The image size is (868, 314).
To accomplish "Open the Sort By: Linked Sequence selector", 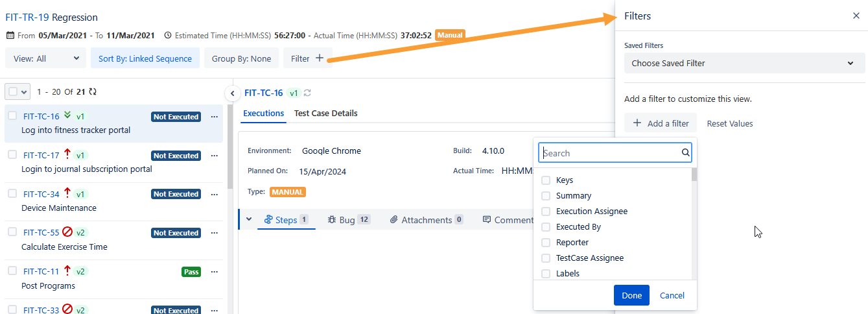I will point(145,58).
